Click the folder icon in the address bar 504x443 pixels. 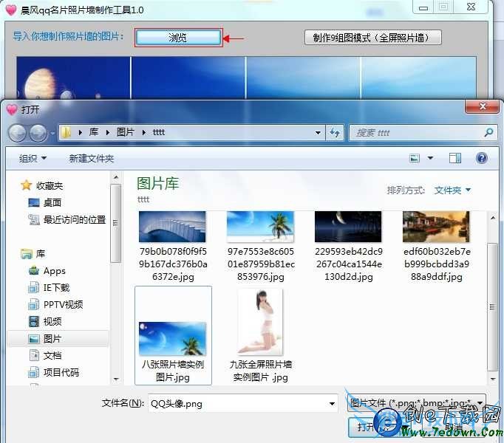pos(67,132)
